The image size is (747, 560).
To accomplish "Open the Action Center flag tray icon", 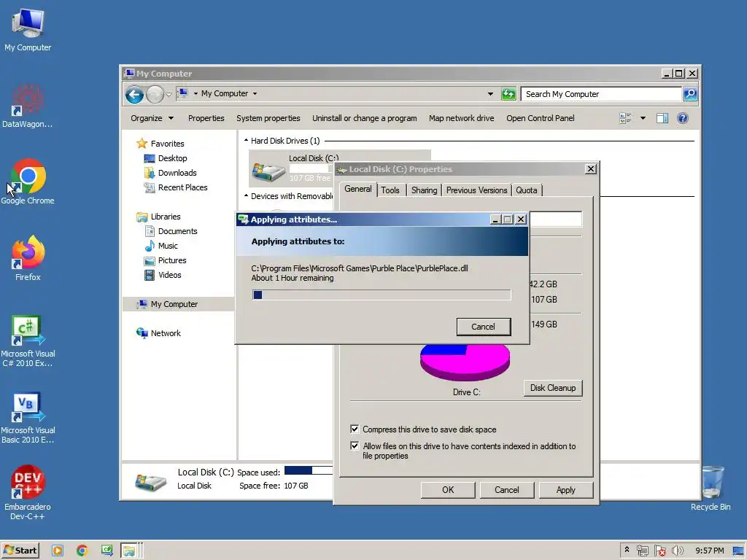I will 659,551.
